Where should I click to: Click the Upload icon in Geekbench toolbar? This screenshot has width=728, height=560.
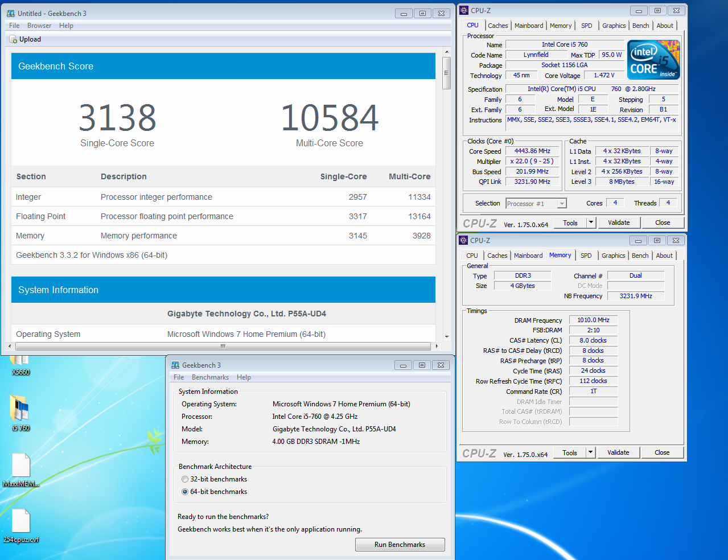(x=13, y=39)
